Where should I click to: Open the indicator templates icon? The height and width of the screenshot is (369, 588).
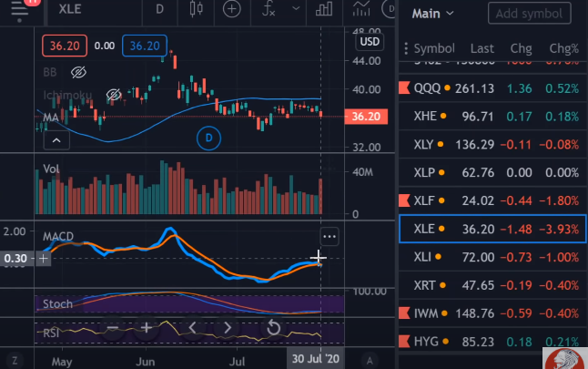360,9
